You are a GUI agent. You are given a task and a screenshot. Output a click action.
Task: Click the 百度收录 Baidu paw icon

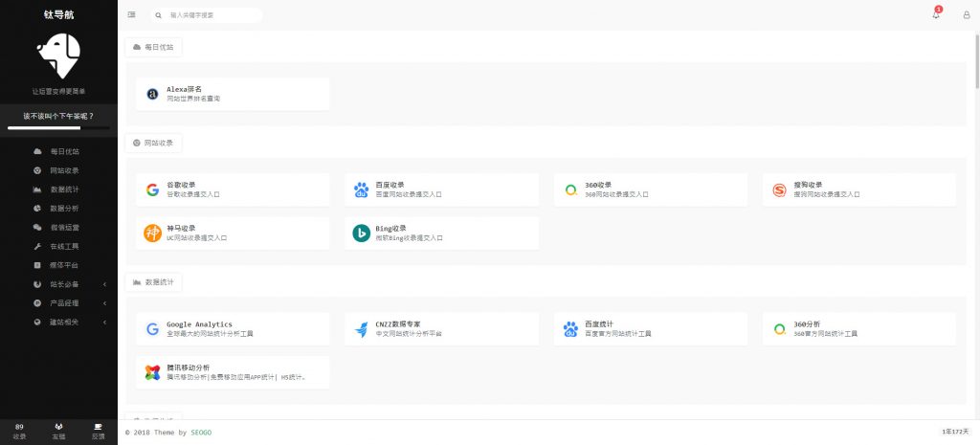361,189
